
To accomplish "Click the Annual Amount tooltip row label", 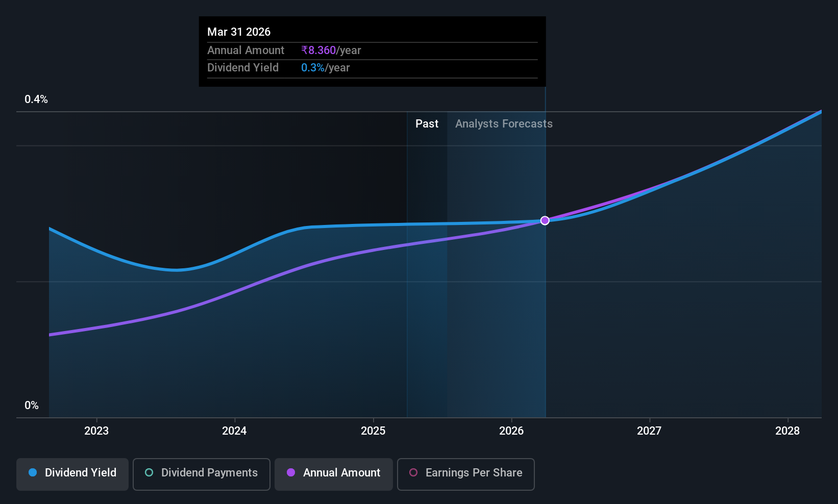I will click(245, 51).
